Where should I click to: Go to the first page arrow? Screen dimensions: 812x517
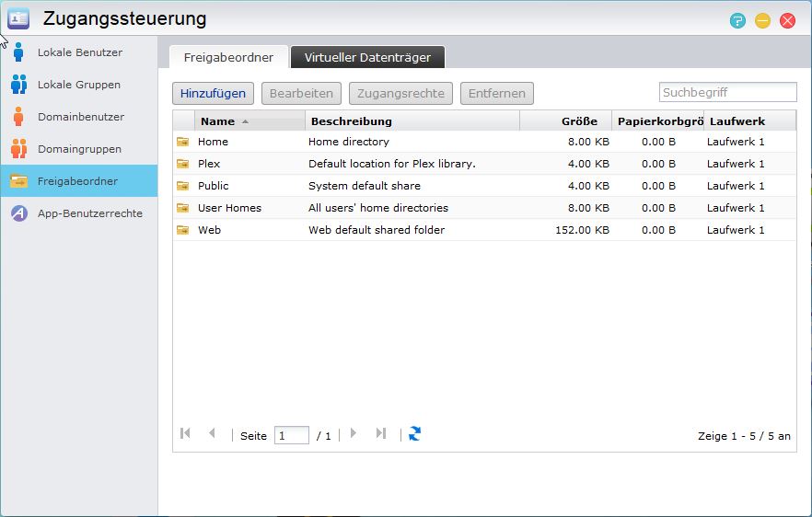[x=185, y=433]
